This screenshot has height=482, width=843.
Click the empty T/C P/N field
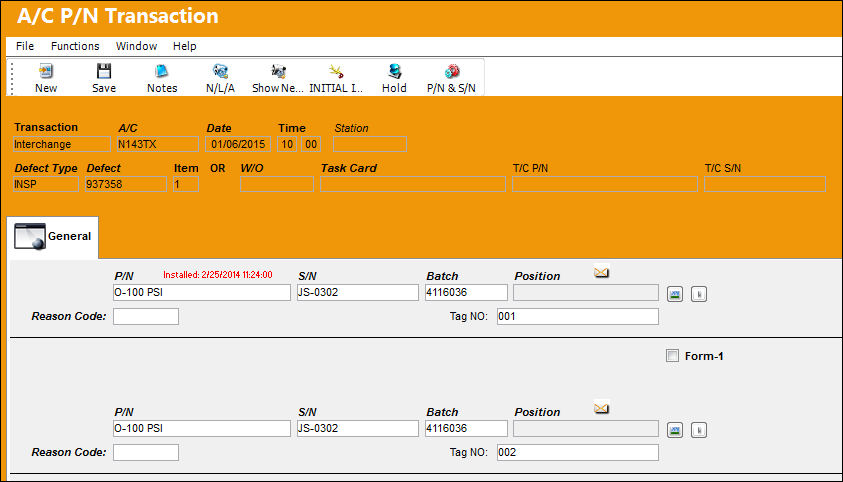[x=605, y=184]
